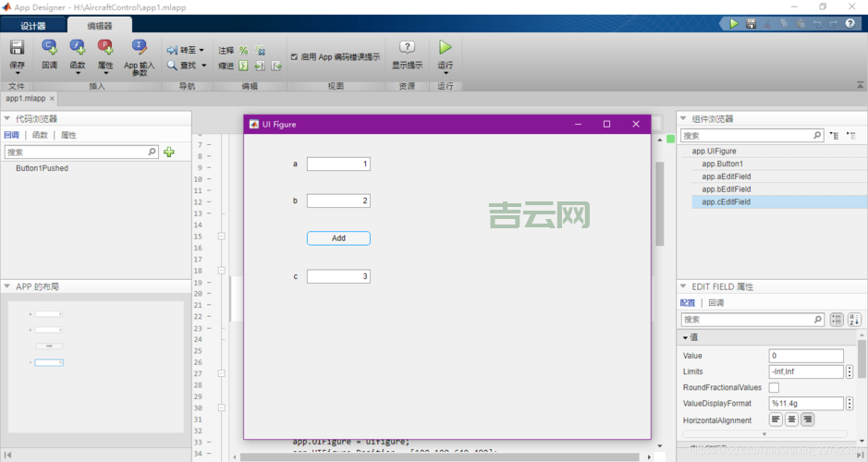Expand more properties with bottom arrow bar

click(x=764, y=434)
